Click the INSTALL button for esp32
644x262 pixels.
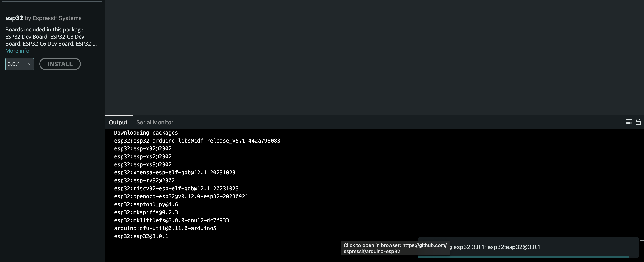click(60, 64)
